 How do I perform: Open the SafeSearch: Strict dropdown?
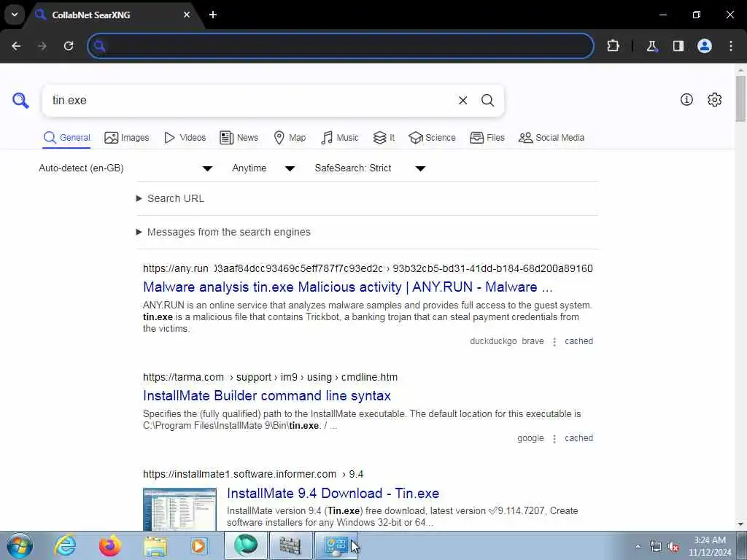370,168
